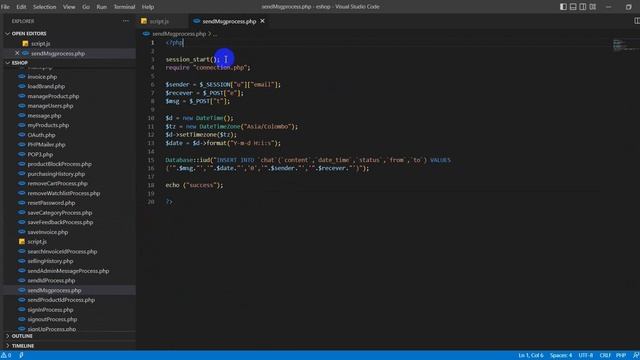The height and width of the screenshot is (360, 640).
Task: Open Explorer views and more actions ellipsis
Action: point(126,21)
